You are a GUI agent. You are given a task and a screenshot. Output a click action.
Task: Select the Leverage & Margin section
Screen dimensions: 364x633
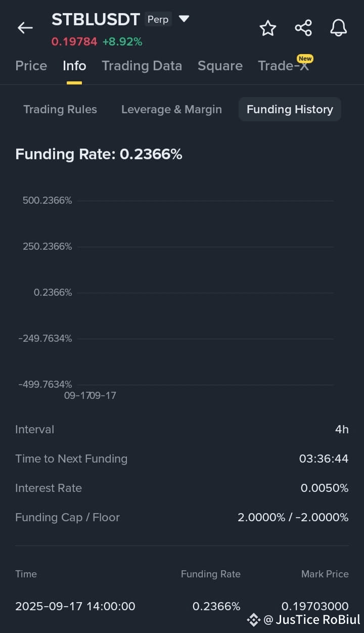171,109
